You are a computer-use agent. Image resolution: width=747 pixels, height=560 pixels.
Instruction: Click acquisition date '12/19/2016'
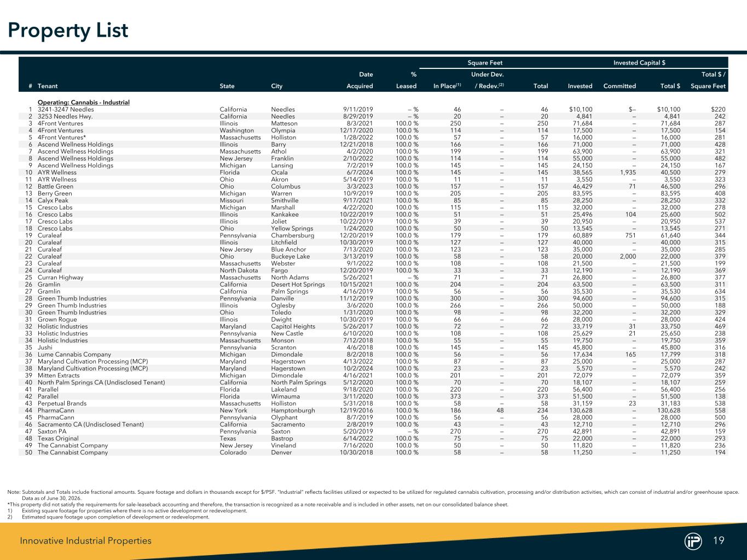(356, 410)
